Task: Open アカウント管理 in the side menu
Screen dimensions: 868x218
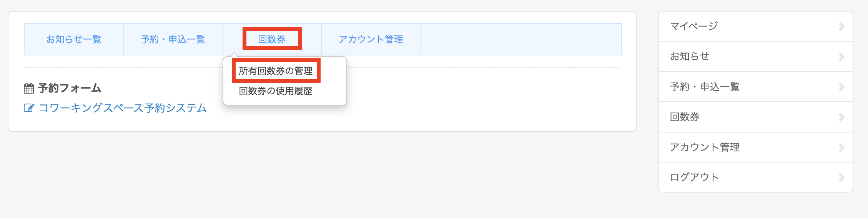Action: point(705,147)
